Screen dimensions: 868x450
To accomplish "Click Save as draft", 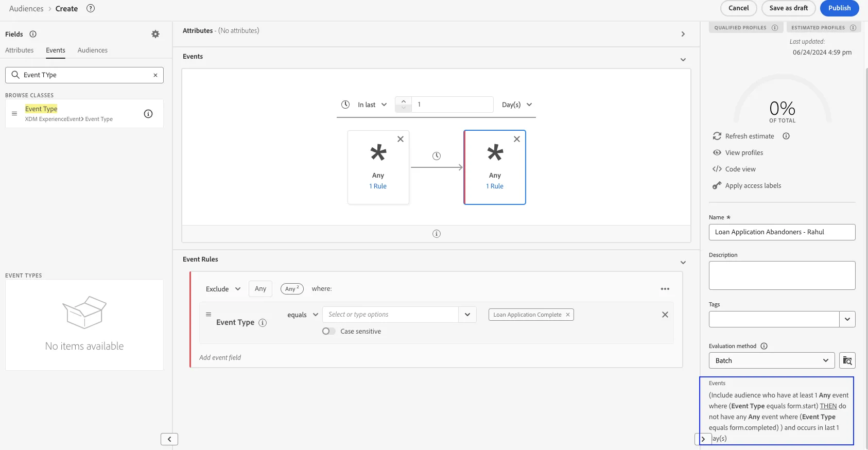I will pyautogui.click(x=789, y=8).
